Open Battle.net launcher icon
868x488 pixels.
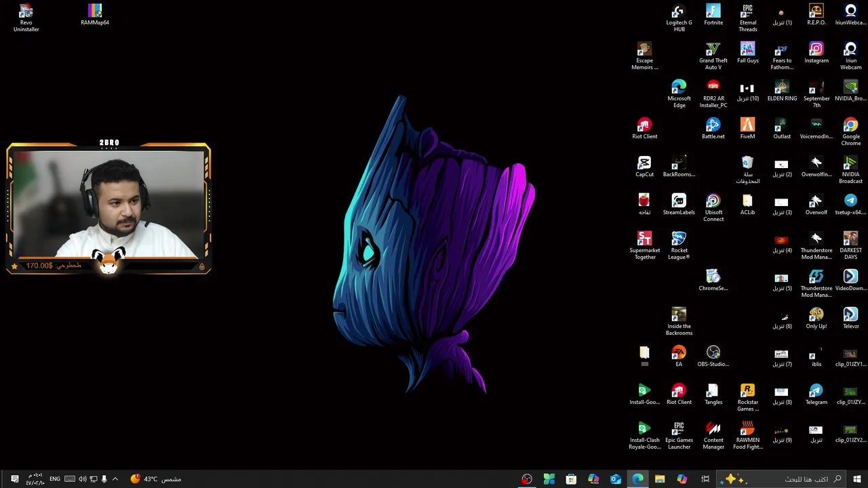pos(713,129)
